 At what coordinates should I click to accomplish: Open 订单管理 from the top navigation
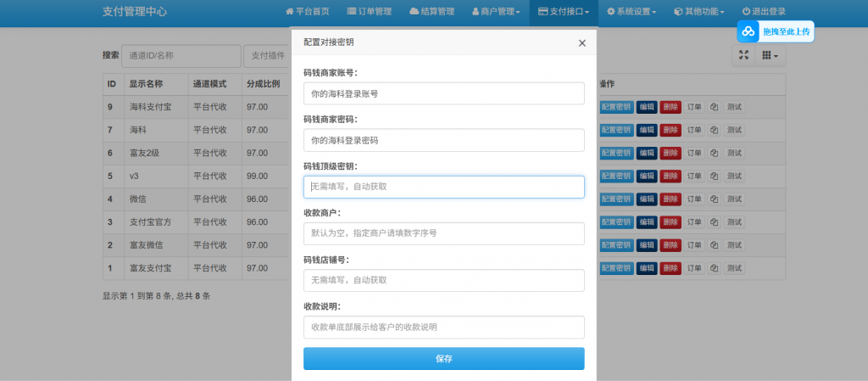point(369,12)
